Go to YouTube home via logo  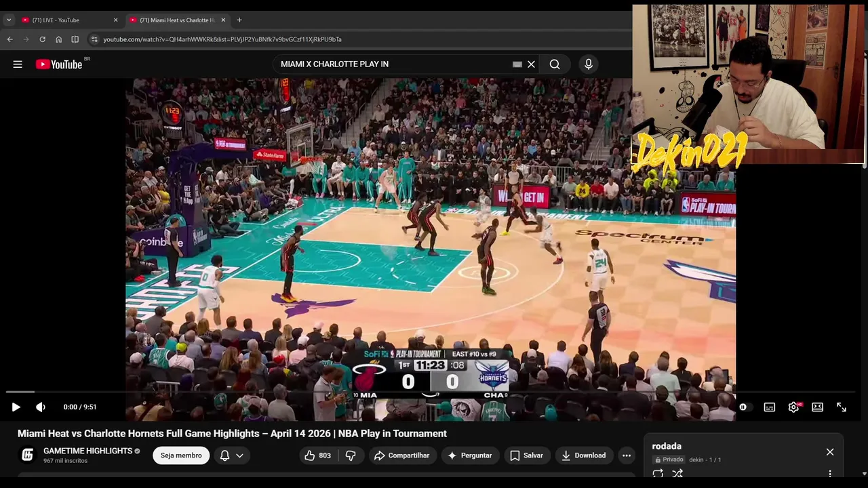click(x=58, y=64)
